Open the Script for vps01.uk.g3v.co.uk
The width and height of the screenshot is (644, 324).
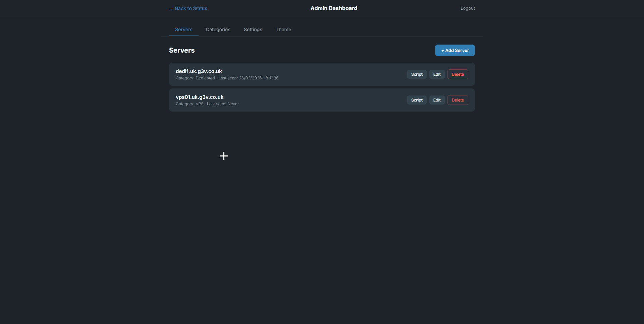(x=417, y=100)
